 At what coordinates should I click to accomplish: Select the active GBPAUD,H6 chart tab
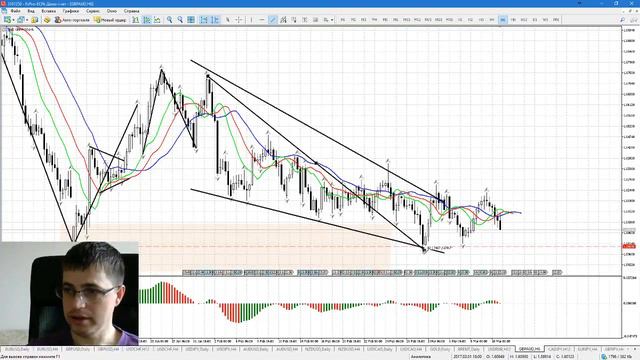(530, 349)
